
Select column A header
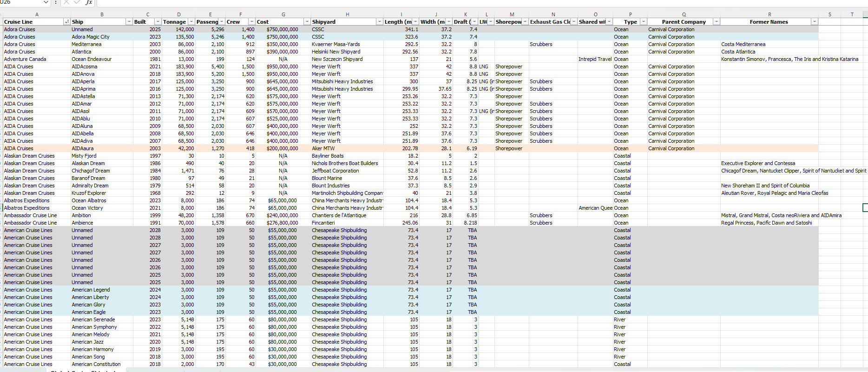pos(37,14)
